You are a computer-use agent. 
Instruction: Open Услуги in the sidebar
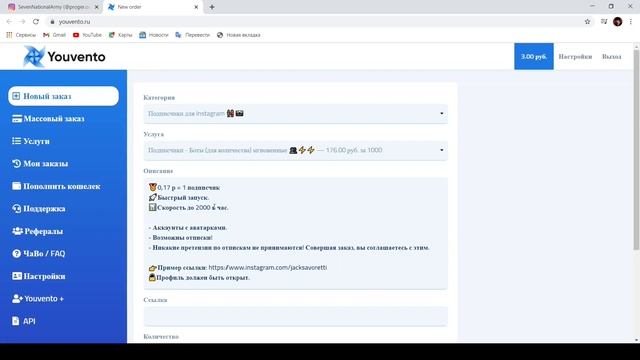(31, 141)
